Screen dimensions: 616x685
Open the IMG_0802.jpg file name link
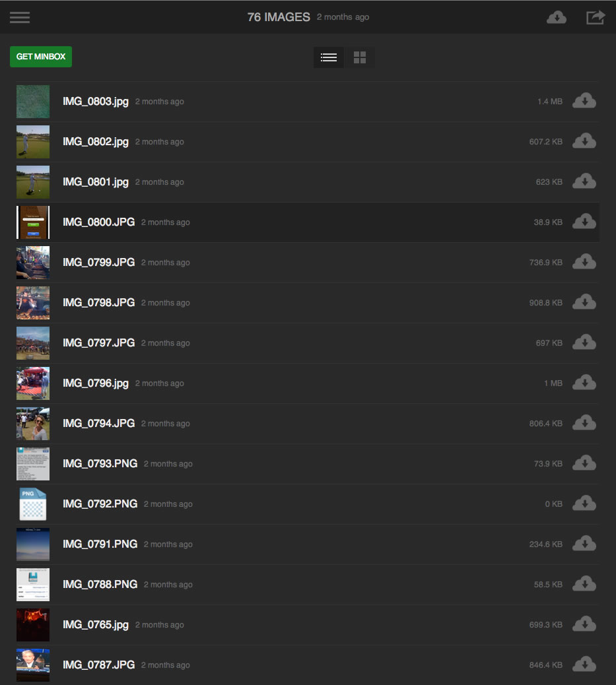point(96,141)
